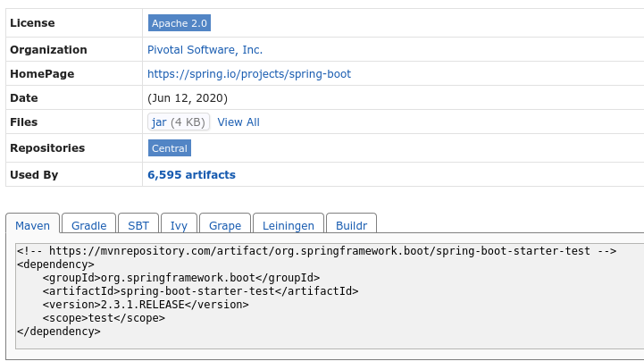
Task: Click the version 2.3.1.RELEASE line in snippet
Action: point(146,305)
